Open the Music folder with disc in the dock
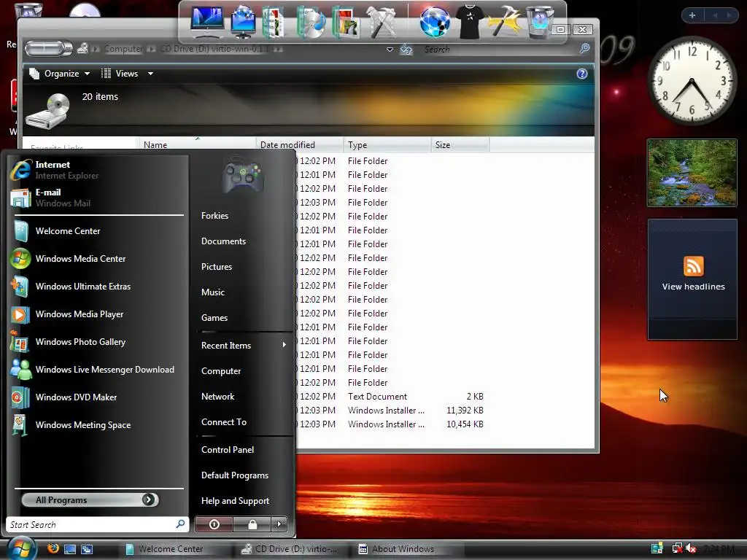Viewport: 747px width, 560px height. point(311,22)
